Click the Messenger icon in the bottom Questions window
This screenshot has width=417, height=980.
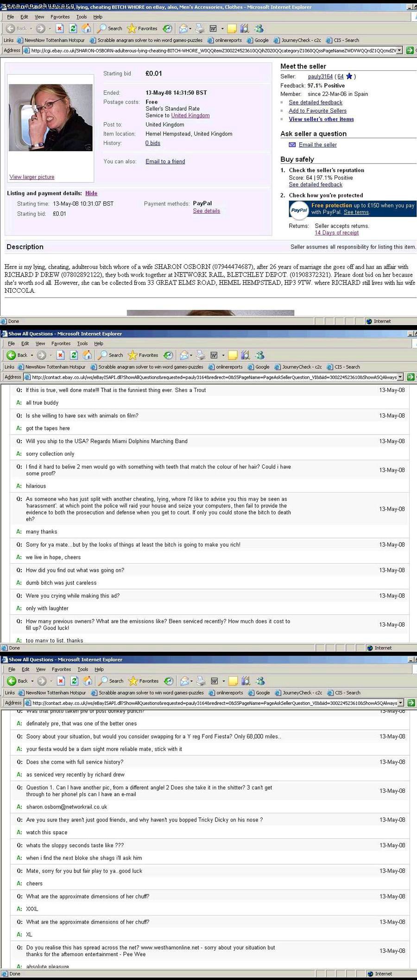260,681
